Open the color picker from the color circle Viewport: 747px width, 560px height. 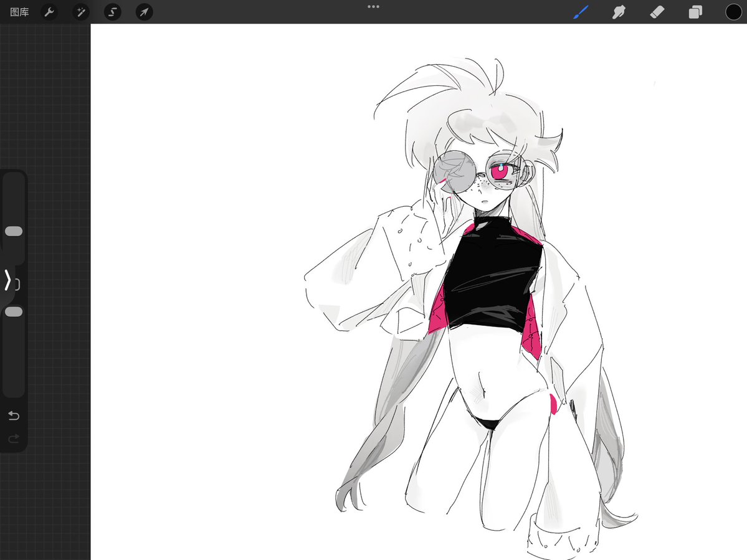[x=733, y=12]
